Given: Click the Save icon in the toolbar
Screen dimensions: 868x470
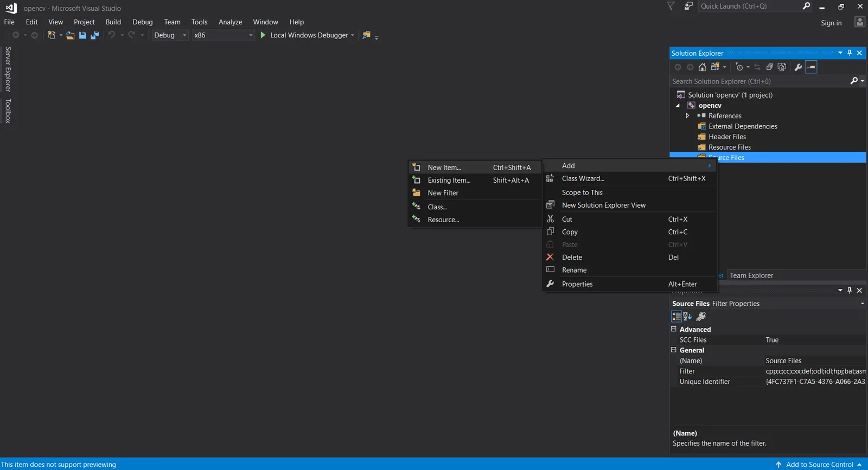Looking at the screenshot, I should click(x=82, y=35).
